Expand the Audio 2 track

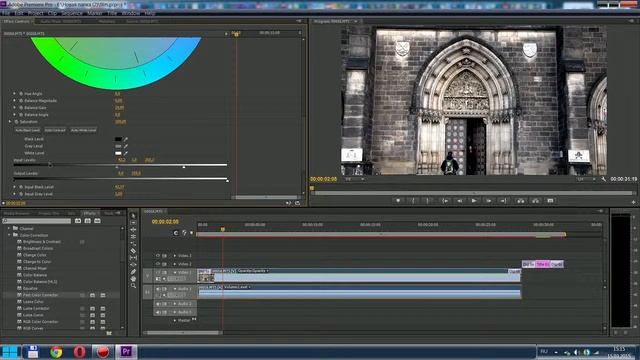(x=175, y=304)
